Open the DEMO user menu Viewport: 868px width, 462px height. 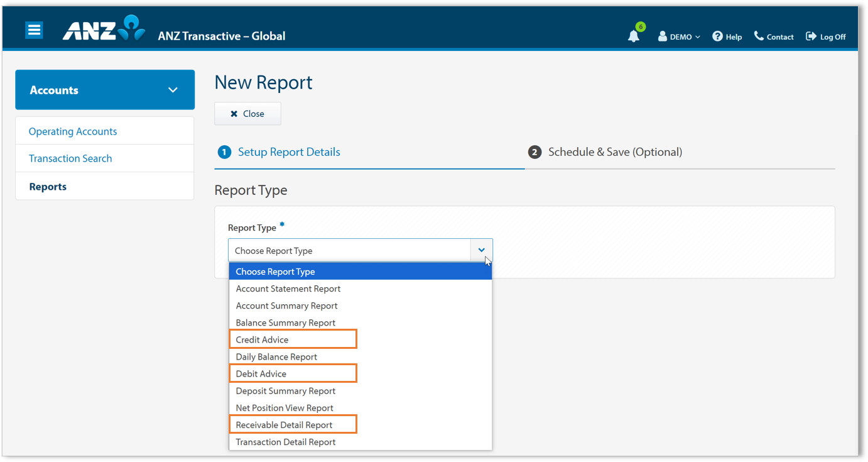coord(679,37)
